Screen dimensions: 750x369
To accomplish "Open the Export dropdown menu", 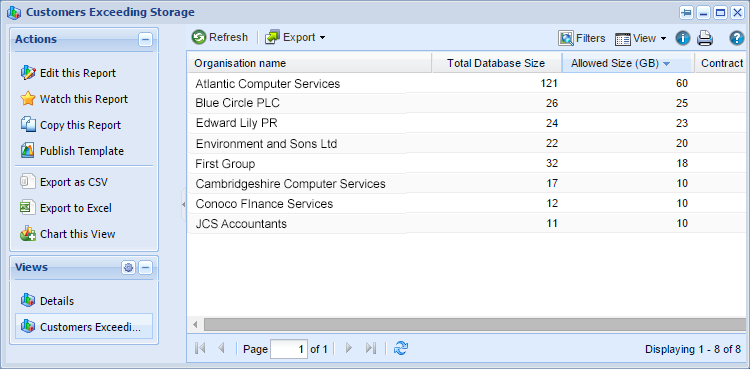I will [295, 37].
